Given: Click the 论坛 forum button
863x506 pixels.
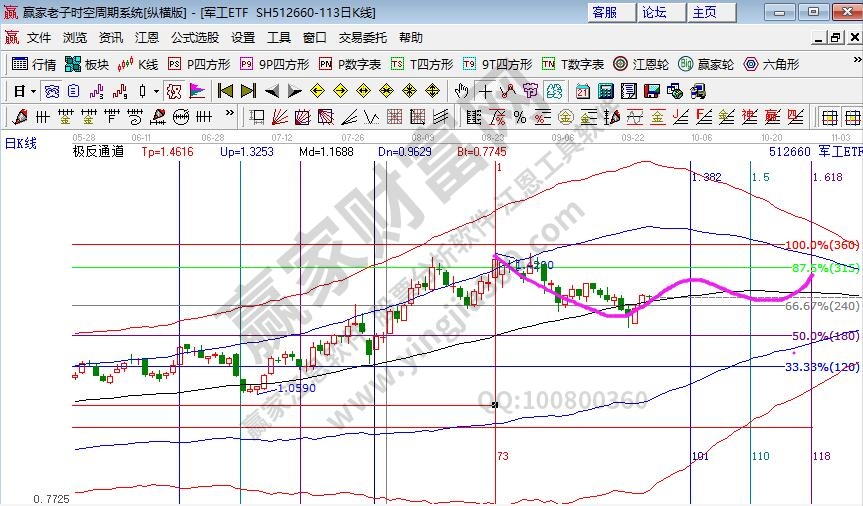Looking at the screenshot, I should point(654,12).
